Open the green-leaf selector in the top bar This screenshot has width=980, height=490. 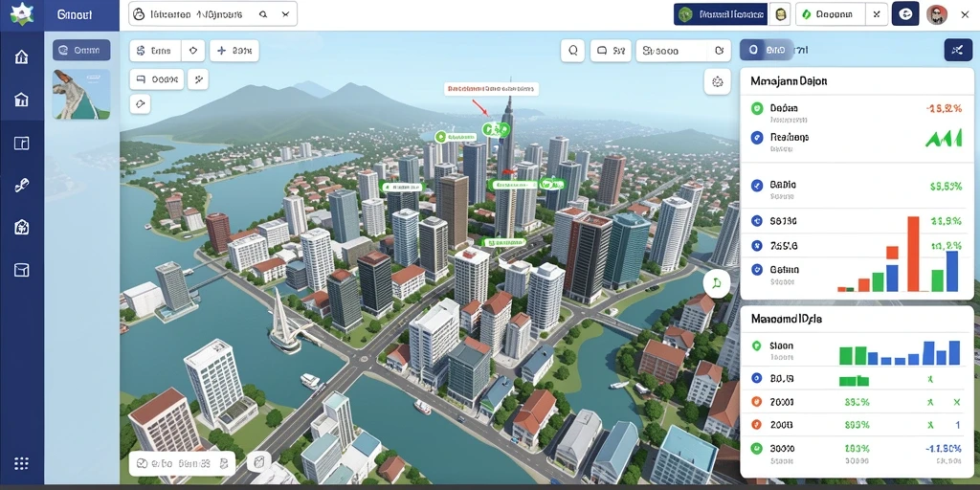830,13
